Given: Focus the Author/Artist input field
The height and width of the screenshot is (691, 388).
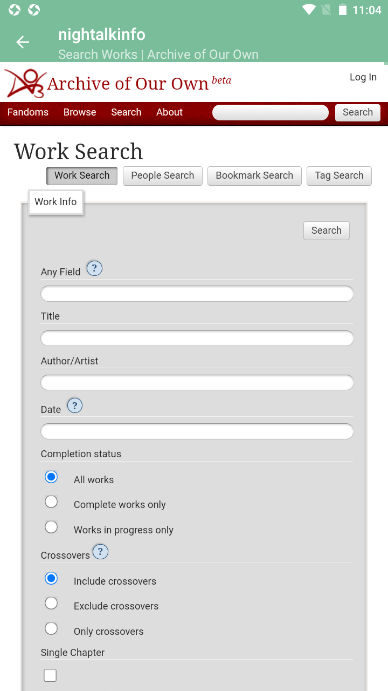Looking at the screenshot, I should 197,383.
